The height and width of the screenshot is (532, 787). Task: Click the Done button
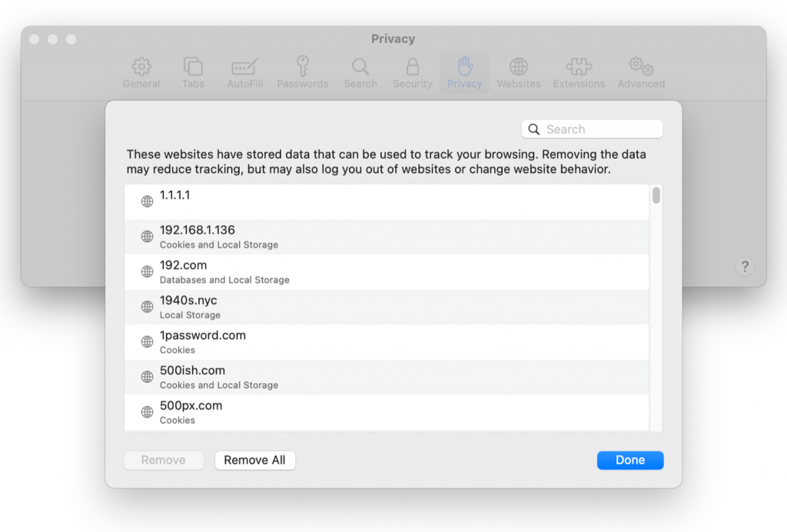(x=629, y=460)
